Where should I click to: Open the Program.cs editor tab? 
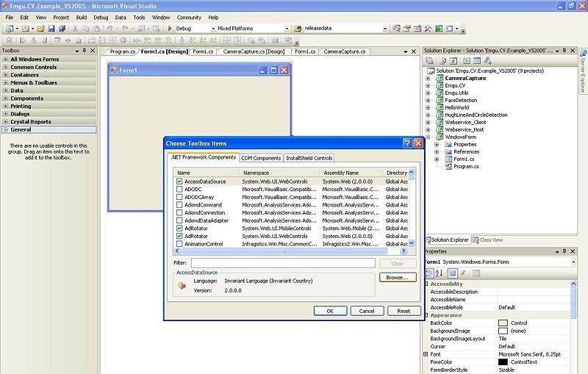coord(122,51)
